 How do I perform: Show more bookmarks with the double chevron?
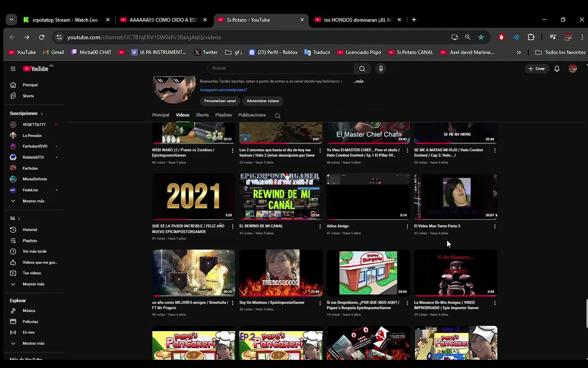point(519,52)
